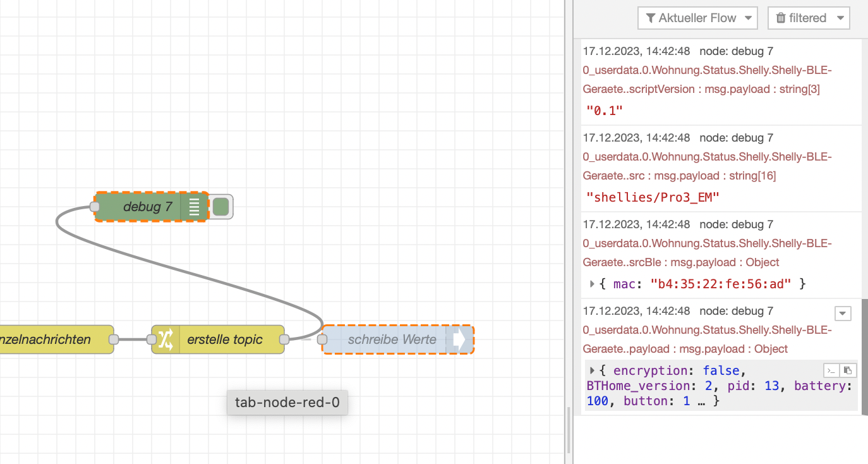Click the input port of schreibe Werte
The width and height of the screenshot is (868, 464).
click(x=322, y=339)
